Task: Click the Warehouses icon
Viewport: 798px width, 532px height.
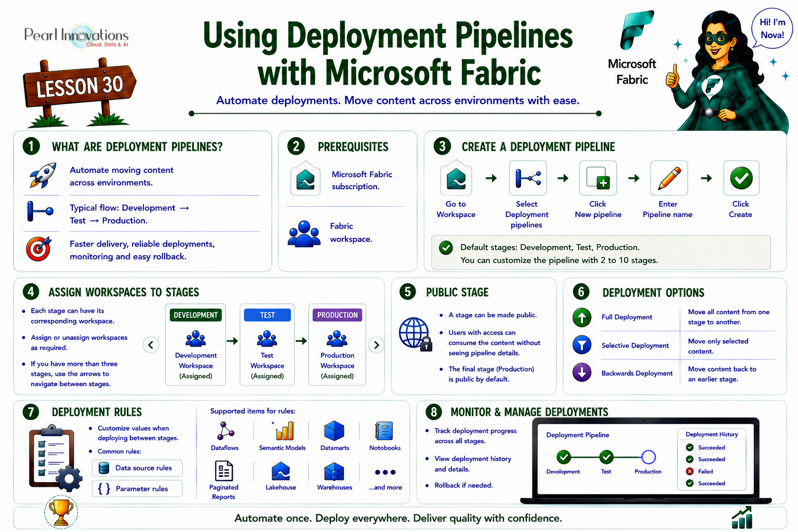Action: (334, 472)
